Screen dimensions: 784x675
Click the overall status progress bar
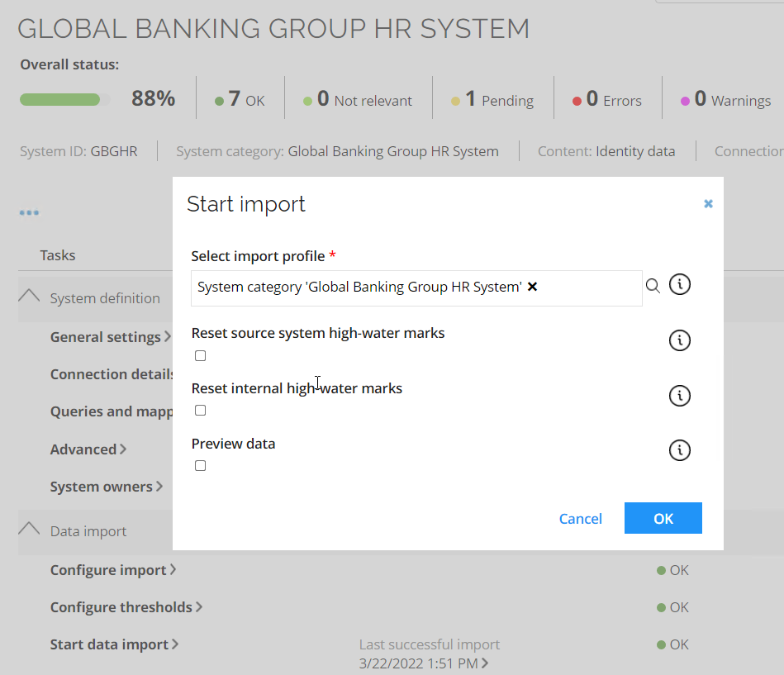click(x=64, y=99)
